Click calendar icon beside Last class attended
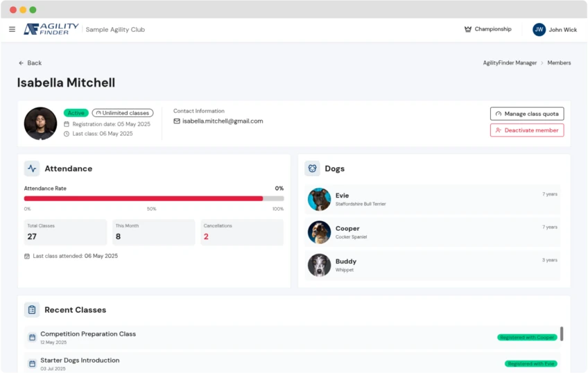 coord(27,257)
